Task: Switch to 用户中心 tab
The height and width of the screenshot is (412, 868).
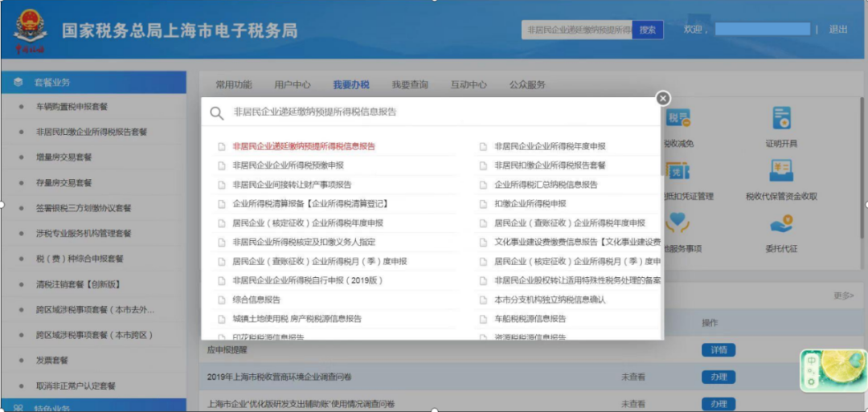Action: [x=293, y=84]
